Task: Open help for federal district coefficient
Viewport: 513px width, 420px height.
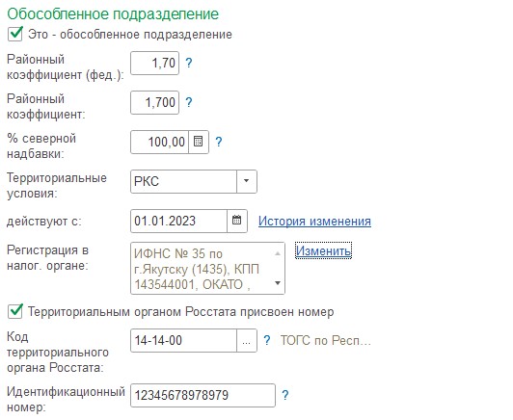Action: coord(189,63)
